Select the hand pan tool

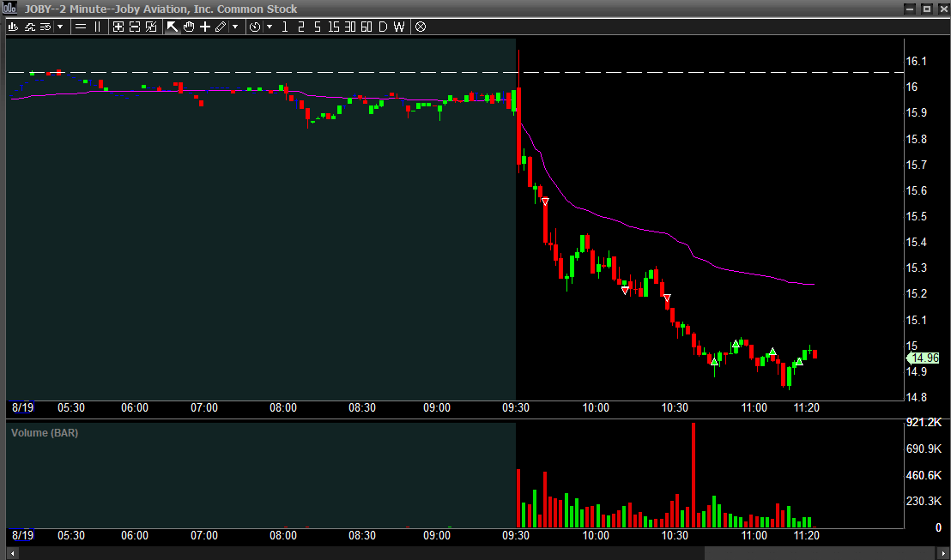click(x=189, y=27)
